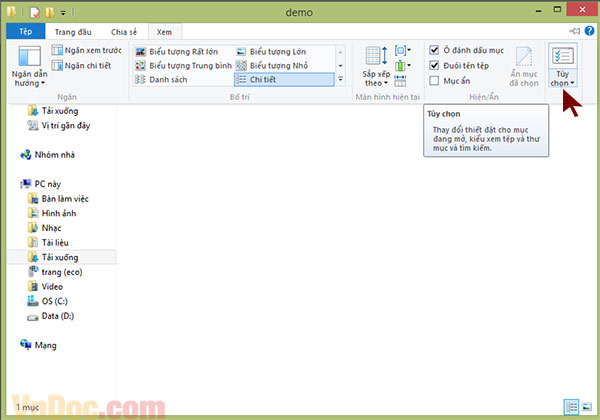The height and width of the screenshot is (420, 600).
Task: Select Biểu tượng Trung bình layout
Action: (x=184, y=65)
